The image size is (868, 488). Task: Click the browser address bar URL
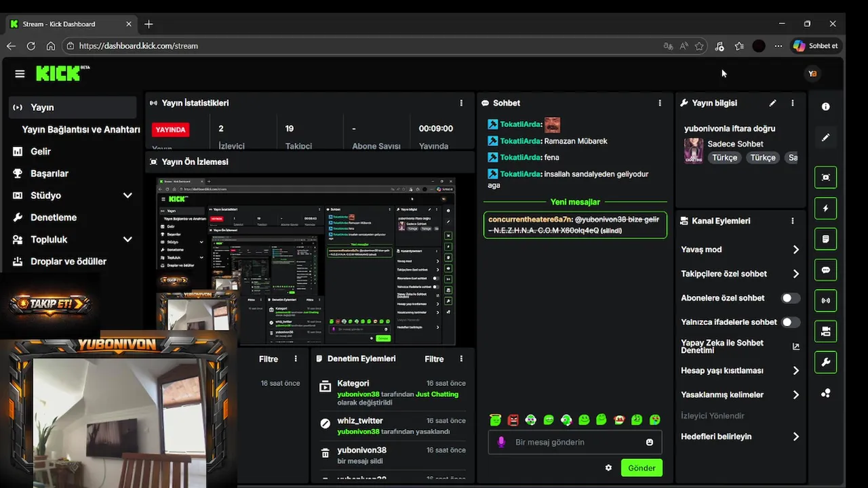tap(138, 46)
